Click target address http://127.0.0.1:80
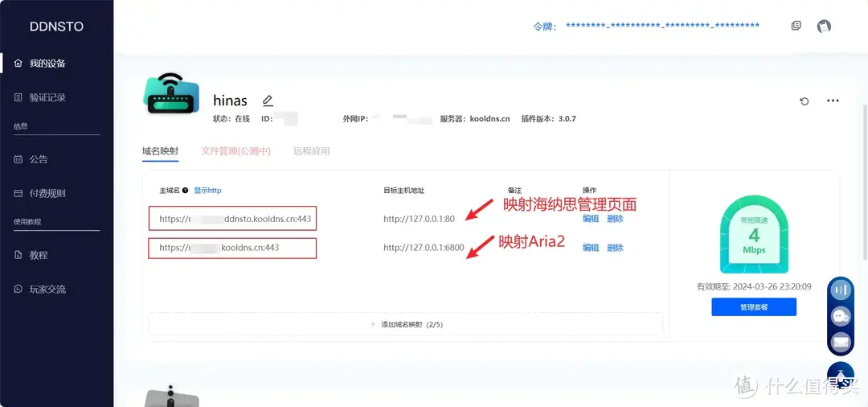The image size is (868, 407). tap(419, 219)
